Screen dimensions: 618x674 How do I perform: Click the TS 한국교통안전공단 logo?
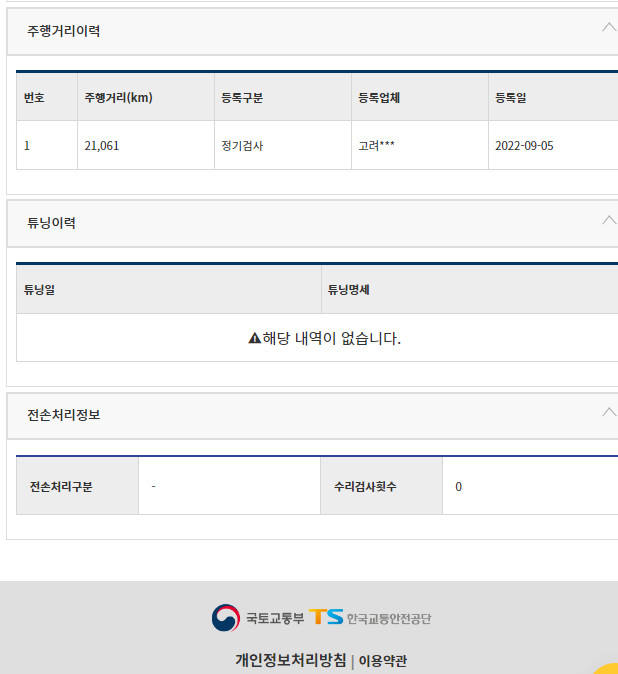tap(370, 617)
